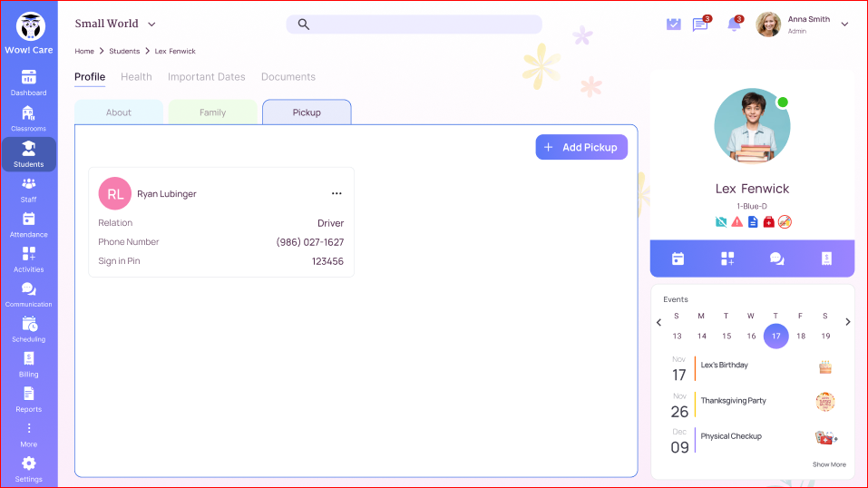868x488 pixels.
Task: Switch to the Health tab
Action: point(136,77)
